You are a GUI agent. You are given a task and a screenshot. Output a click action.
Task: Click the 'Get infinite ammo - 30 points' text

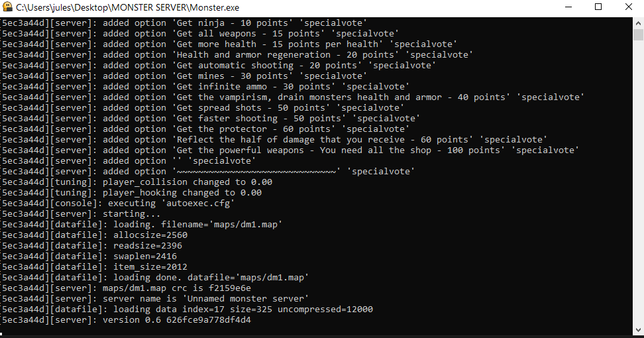point(253,87)
